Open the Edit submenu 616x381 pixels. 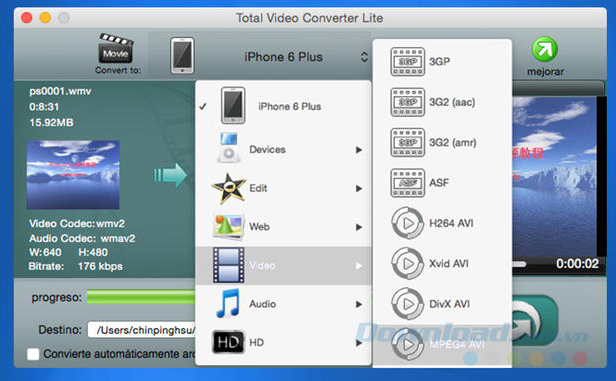(x=283, y=188)
